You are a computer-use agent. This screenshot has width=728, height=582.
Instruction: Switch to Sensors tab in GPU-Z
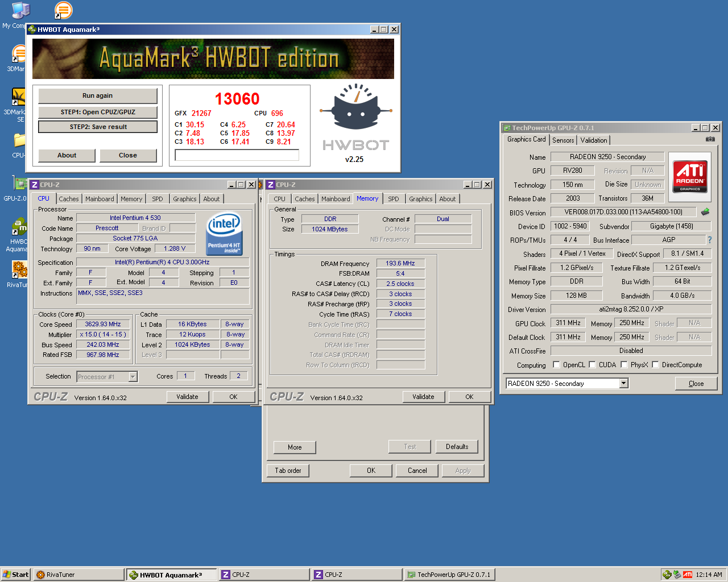pyautogui.click(x=563, y=140)
